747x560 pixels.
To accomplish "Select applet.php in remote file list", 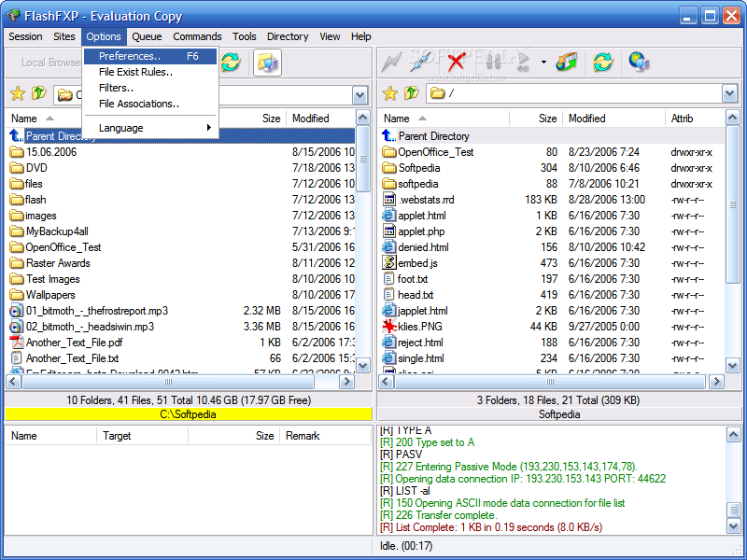I will click(421, 231).
